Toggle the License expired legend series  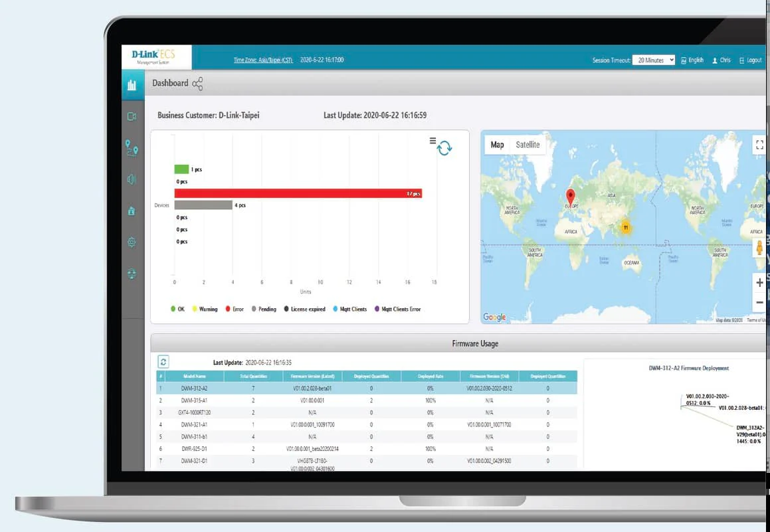coord(305,310)
